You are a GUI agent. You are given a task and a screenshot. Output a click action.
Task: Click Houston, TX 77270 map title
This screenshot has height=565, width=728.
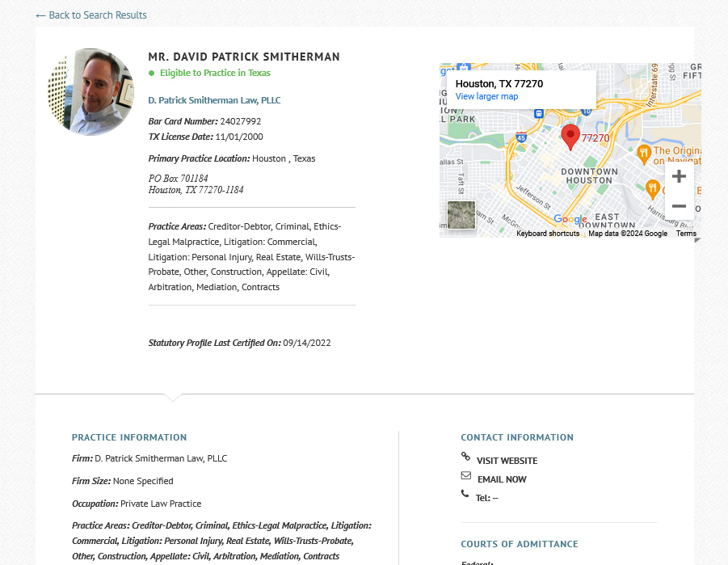click(499, 84)
